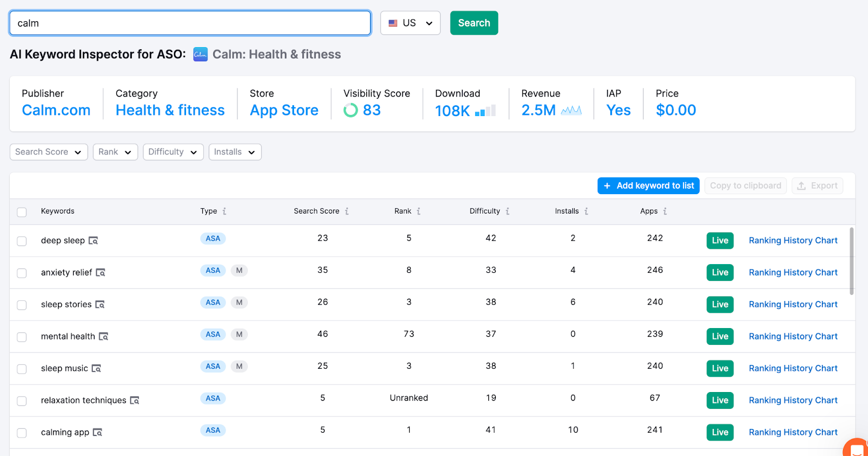Click search icon next to deep sleep keyword

(93, 241)
